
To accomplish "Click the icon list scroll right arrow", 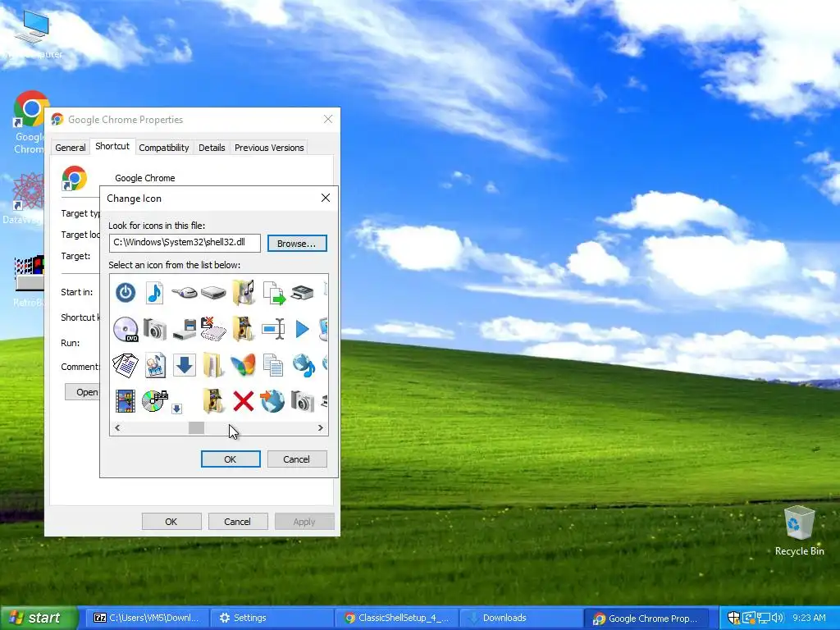I will (321, 427).
